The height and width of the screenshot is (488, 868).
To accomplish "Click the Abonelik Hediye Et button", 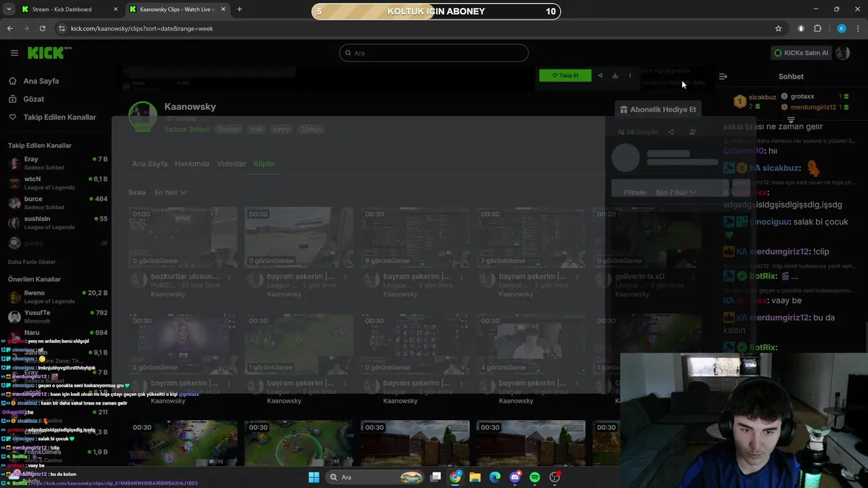I will tap(658, 109).
